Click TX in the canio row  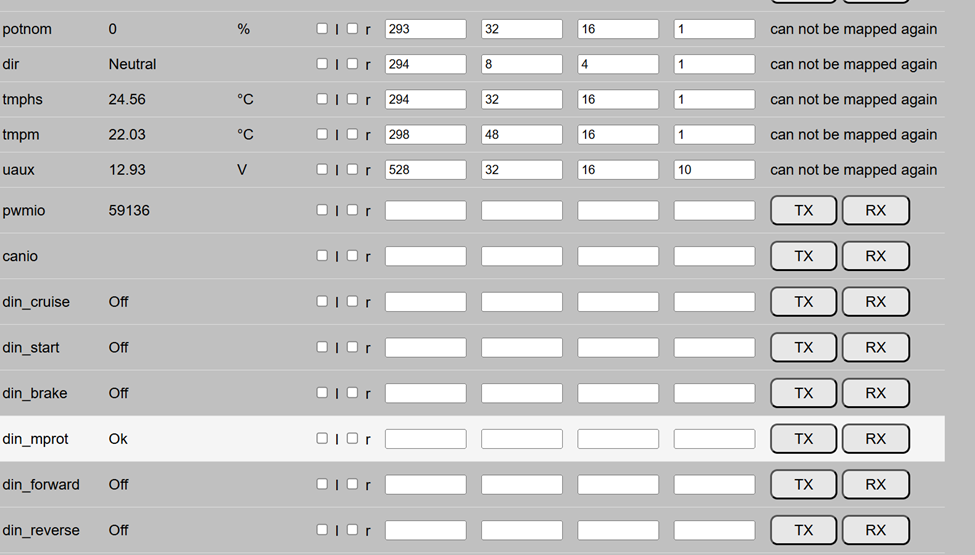click(x=803, y=256)
